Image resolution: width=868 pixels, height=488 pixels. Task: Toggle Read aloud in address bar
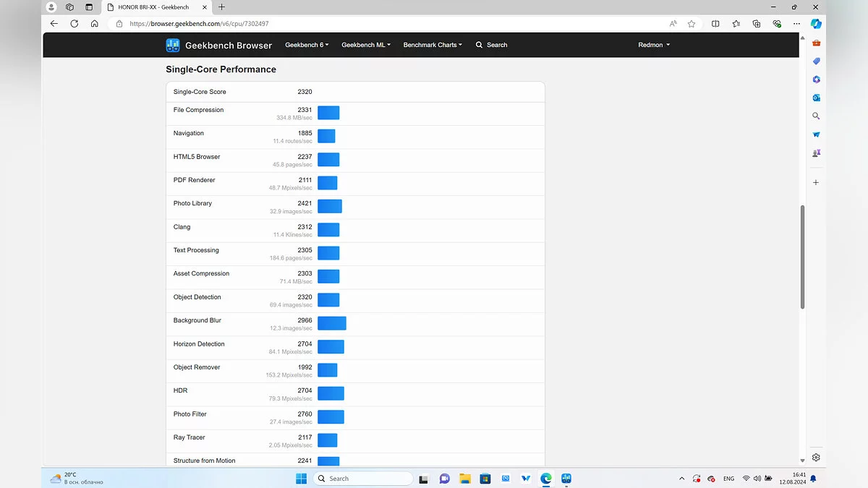(673, 23)
